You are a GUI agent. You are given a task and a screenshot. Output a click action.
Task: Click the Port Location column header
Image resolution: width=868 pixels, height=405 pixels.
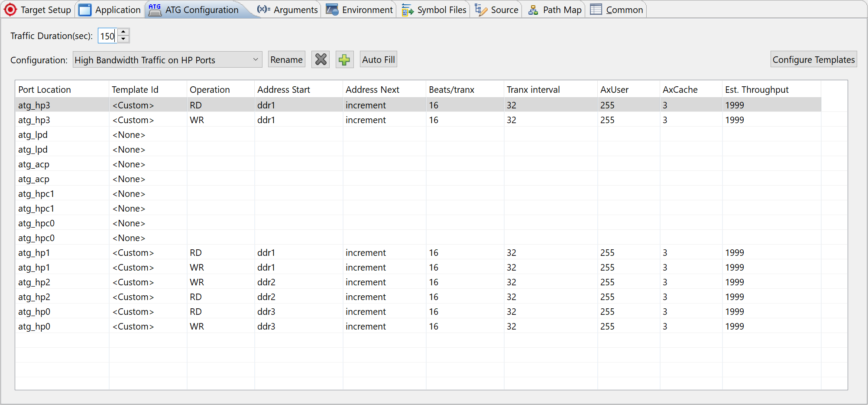(45, 90)
